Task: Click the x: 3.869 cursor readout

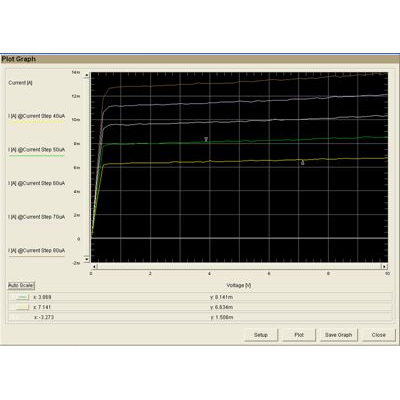Action: [x=42, y=297]
